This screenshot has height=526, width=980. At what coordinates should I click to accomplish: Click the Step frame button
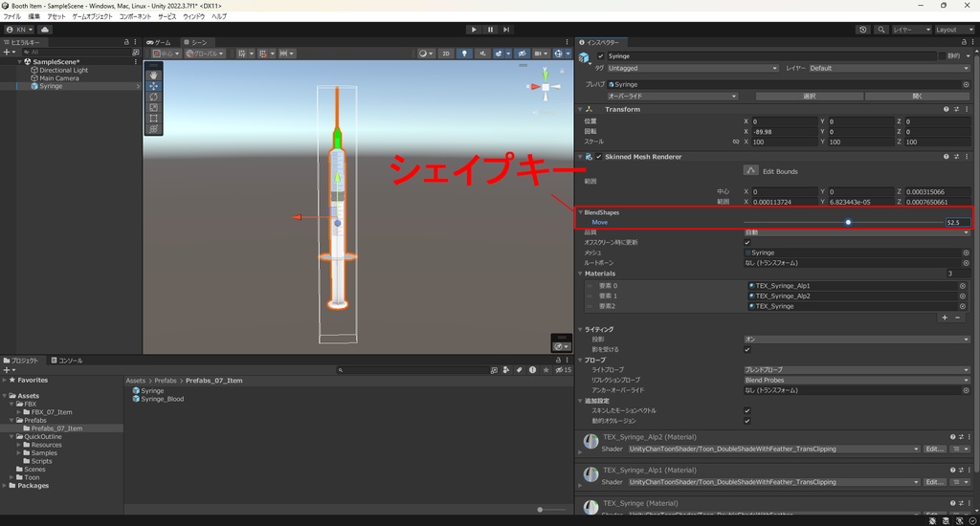pyautogui.click(x=506, y=30)
